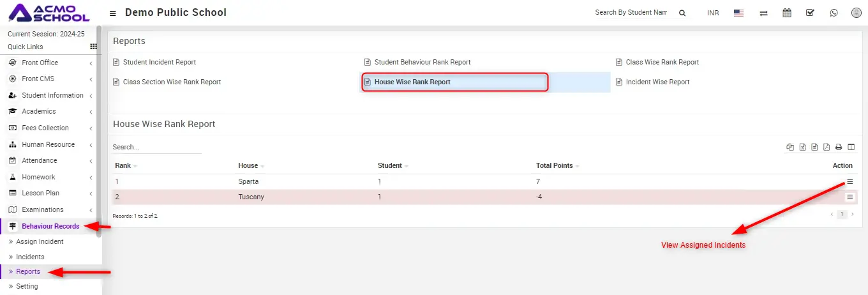Toggle column visibility icon

tap(851, 147)
